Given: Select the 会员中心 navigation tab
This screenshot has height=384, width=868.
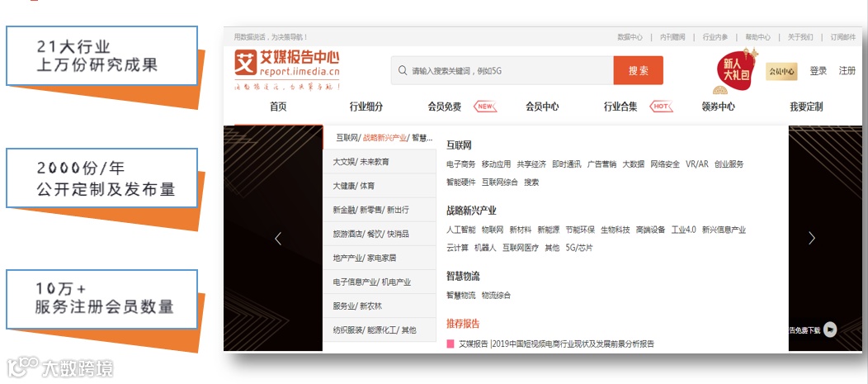Looking at the screenshot, I should point(542,107).
